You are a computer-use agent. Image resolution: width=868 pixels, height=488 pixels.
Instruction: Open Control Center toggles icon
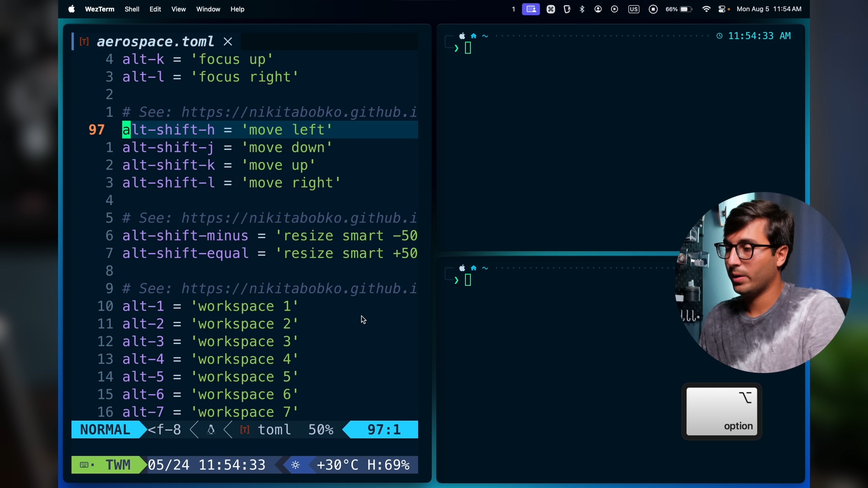click(x=722, y=9)
